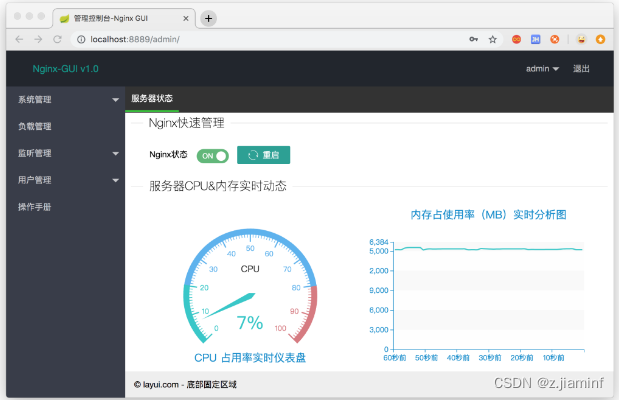Expand the 系统管理 sidebar menu
Viewport: 619px width, 400px height.
pos(66,100)
